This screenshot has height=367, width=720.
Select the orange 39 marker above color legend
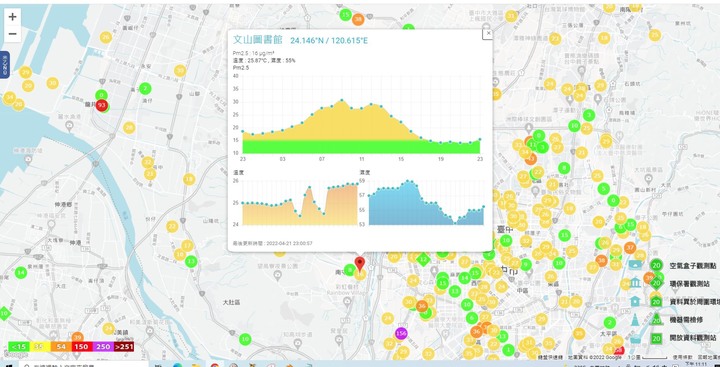point(77,338)
